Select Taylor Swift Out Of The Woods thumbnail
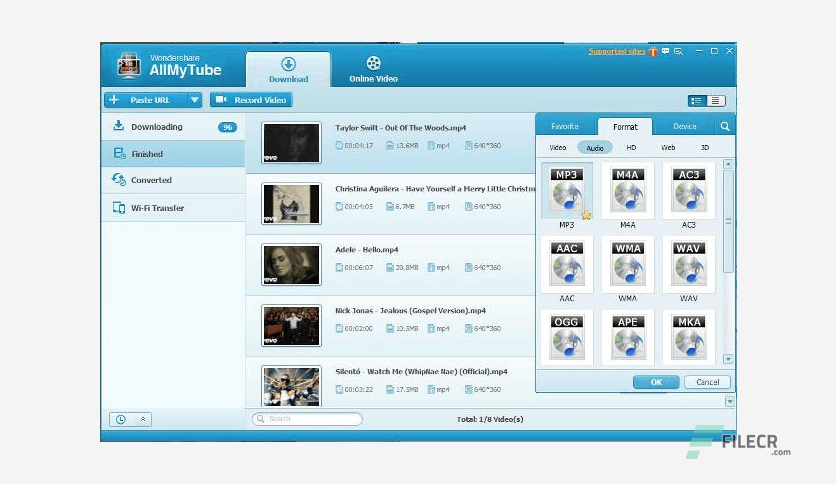The height and width of the screenshot is (484, 836). pyautogui.click(x=291, y=142)
